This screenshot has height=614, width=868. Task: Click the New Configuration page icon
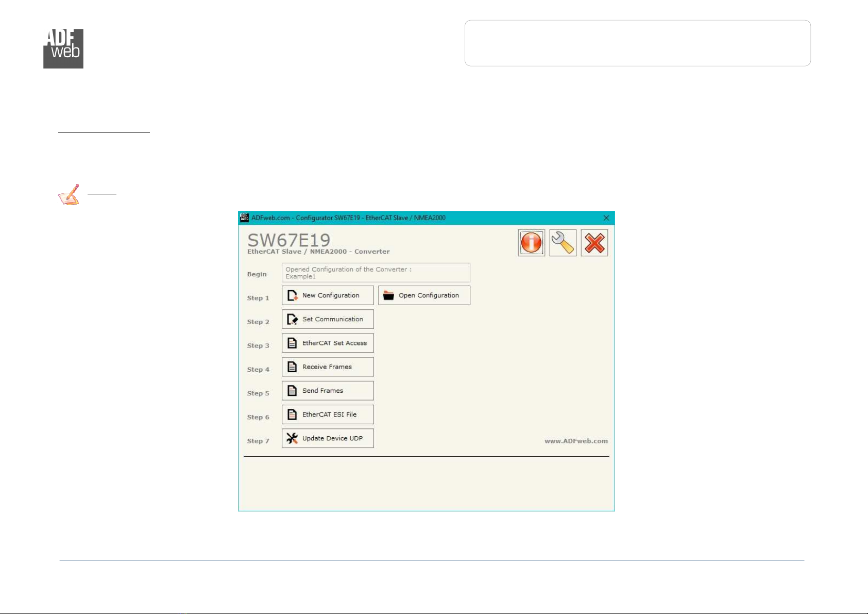coord(293,295)
